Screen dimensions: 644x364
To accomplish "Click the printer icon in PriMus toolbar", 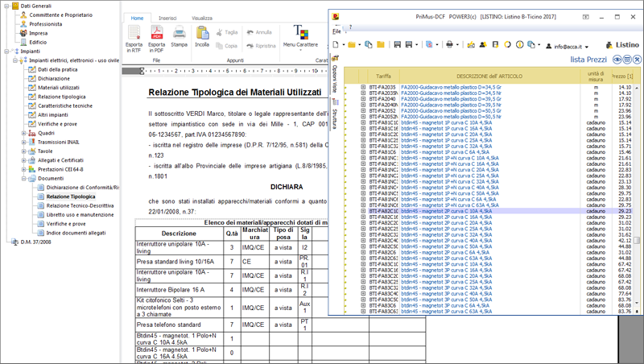I will (449, 45).
